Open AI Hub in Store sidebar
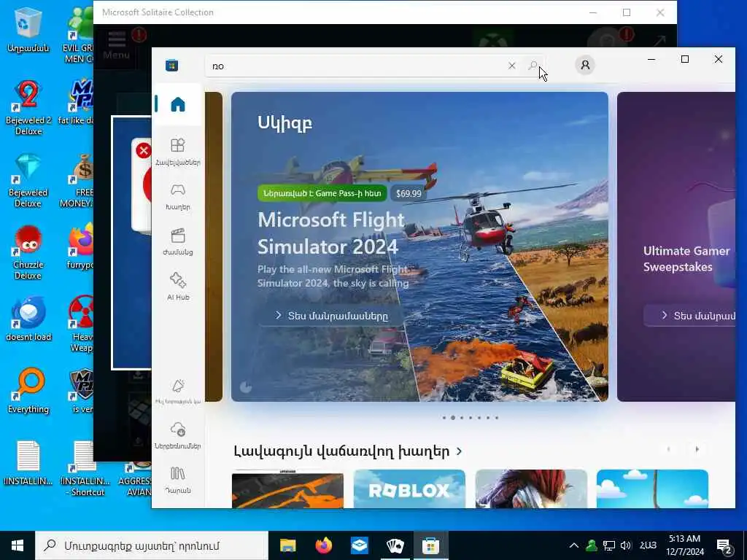This screenshot has height=560, width=747. tap(178, 287)
